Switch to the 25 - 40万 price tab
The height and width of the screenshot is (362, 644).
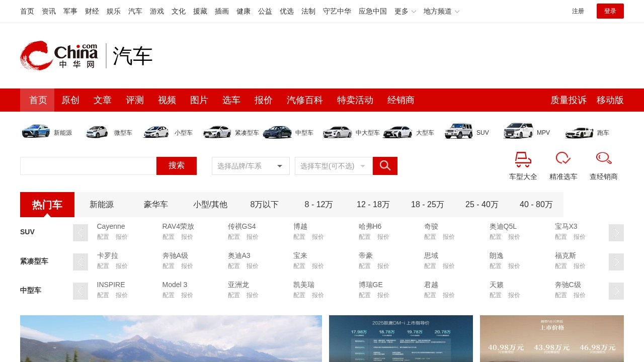[482, 205]
